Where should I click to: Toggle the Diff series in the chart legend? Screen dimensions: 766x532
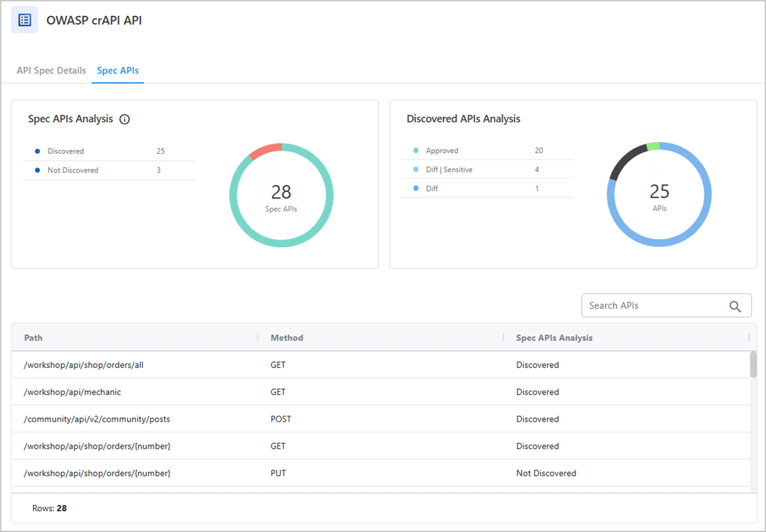click(x=433, y=188)
